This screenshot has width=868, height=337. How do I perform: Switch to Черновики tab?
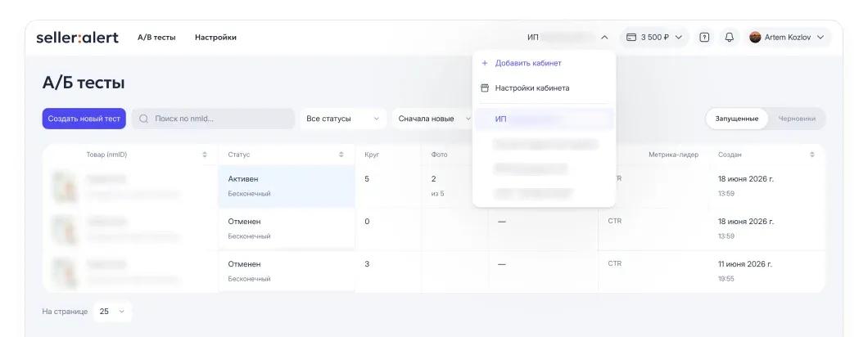tap(797, 119)
